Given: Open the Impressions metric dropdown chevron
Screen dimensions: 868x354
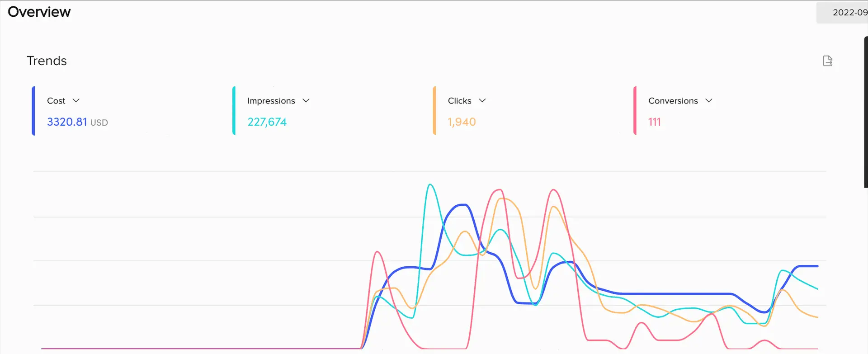Looking at the screenshot, I should click(306, 100).
